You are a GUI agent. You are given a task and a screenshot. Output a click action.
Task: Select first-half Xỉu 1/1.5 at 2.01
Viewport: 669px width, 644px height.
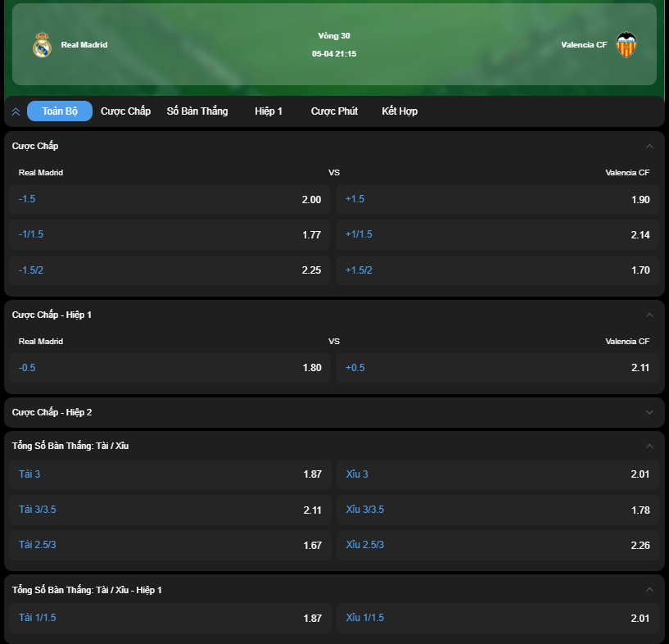click(498, 618)
